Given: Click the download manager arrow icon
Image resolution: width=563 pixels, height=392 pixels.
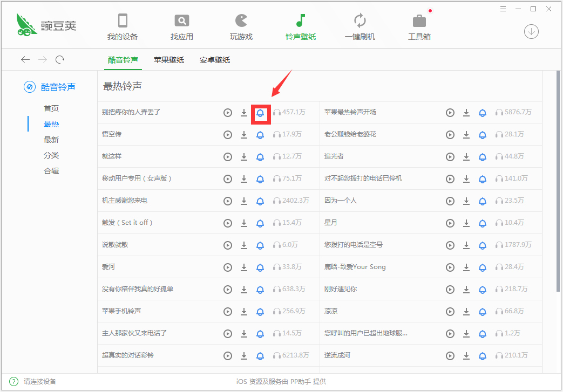Looking at the screenshot, I should 531,32.
